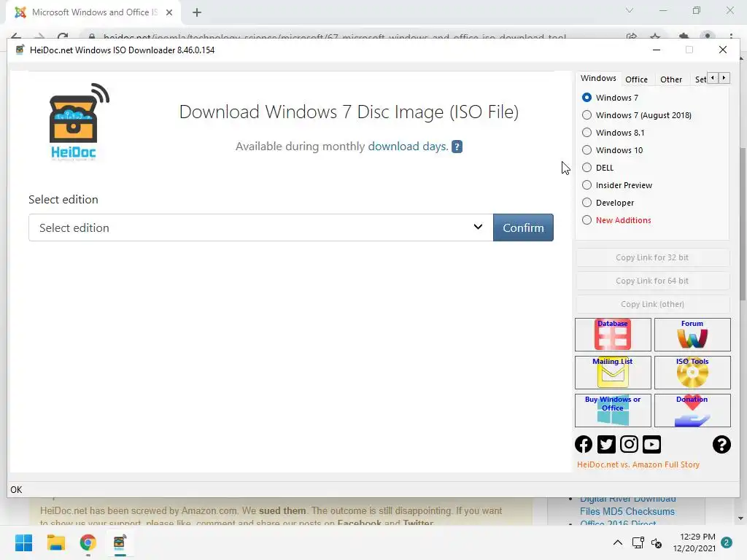Switch to the Other tab
The image size is (747, 560).
[x=671, y=79]
